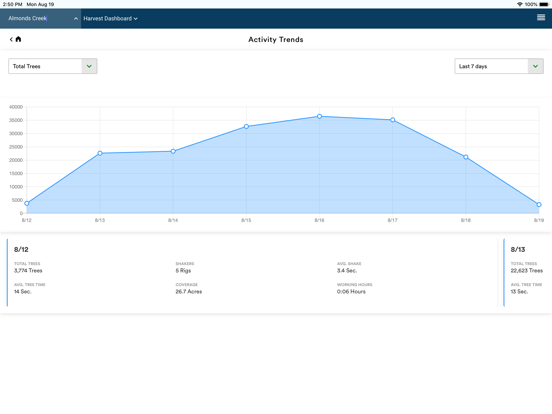The image size is (552, 414).
Task: Tap the back chevron beside home
Action: coord(11,39)
